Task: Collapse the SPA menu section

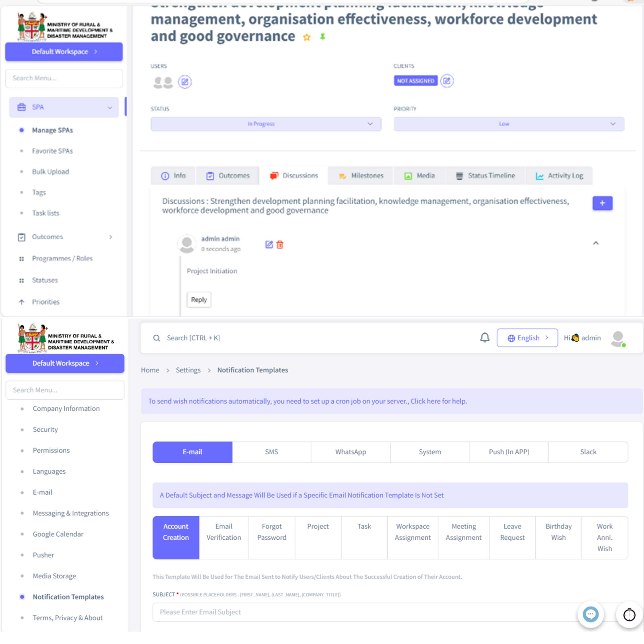Action: [110, 107]
